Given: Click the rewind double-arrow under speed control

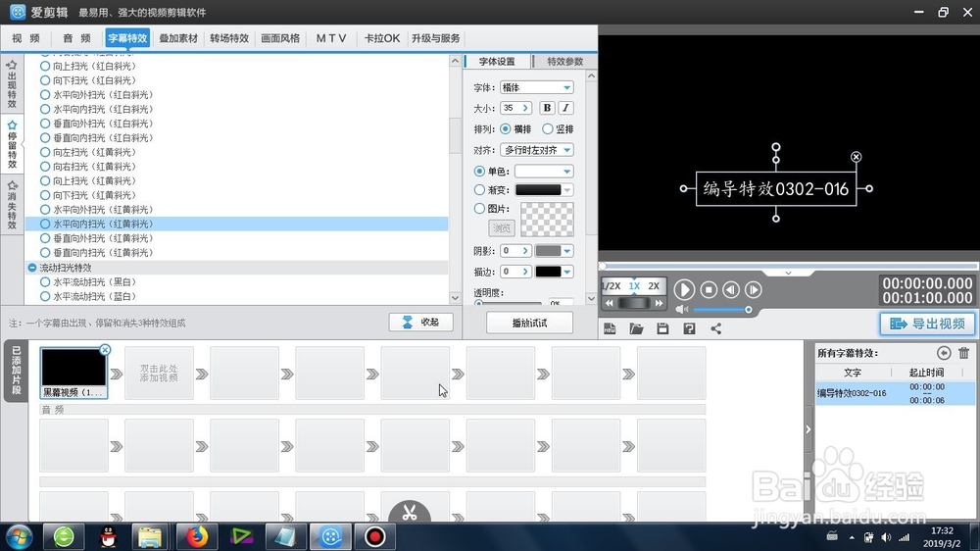Looking at the screenshot, I should click(x=610, y=303).
